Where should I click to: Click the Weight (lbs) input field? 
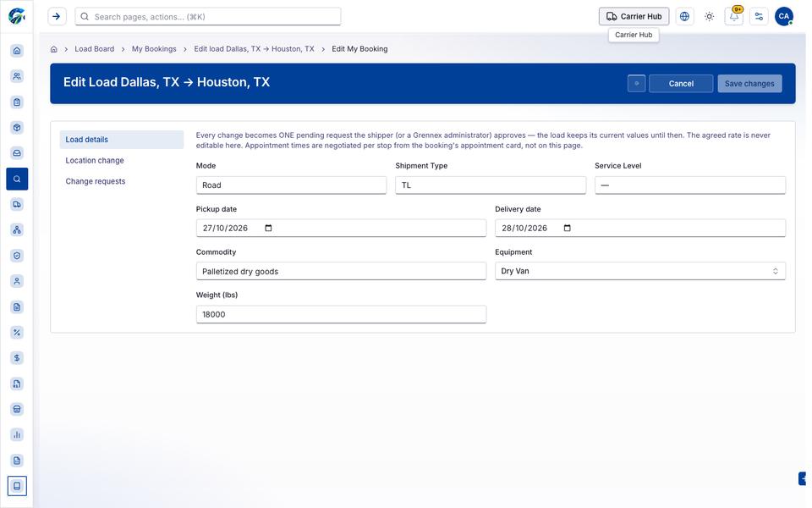341,314
